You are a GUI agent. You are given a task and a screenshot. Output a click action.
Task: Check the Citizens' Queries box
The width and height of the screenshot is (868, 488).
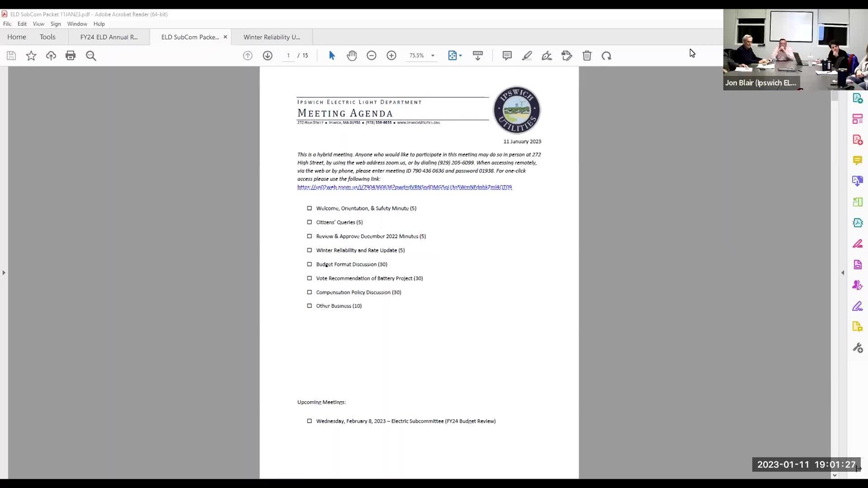[309, 222]
